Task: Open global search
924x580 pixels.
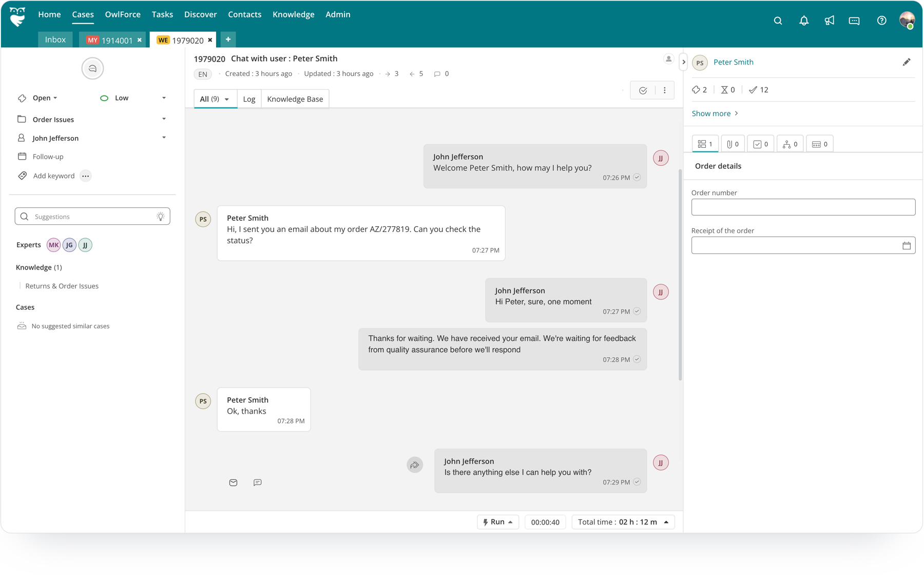Action: click(x=778, y=21)
